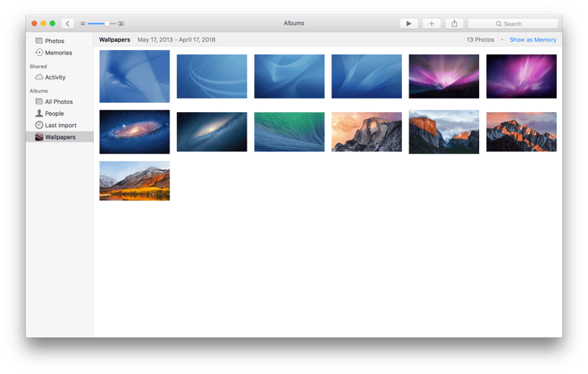This screenshot has height=374, width=588.
Task: Click the date range May 17, 2013 - April 17, 2018
Action: click(176, 40)
